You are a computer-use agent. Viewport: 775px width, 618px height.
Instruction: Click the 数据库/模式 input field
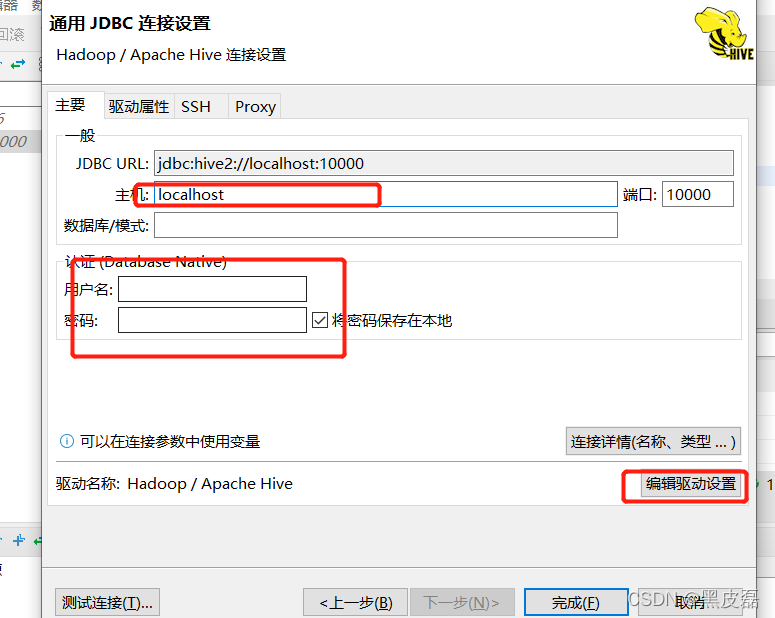click(x=386, y=225)
